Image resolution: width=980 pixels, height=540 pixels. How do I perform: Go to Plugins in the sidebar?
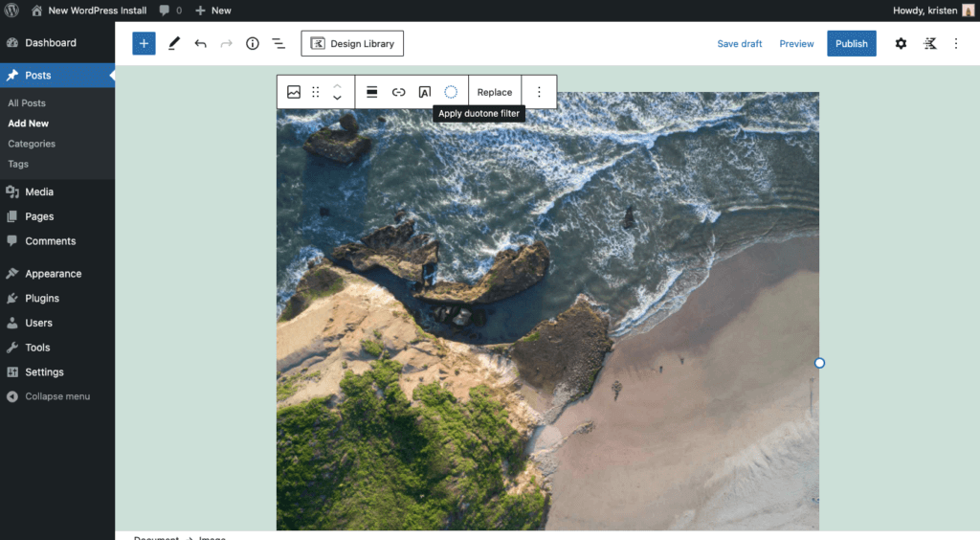pyautogui.click(x=42, y=298)
